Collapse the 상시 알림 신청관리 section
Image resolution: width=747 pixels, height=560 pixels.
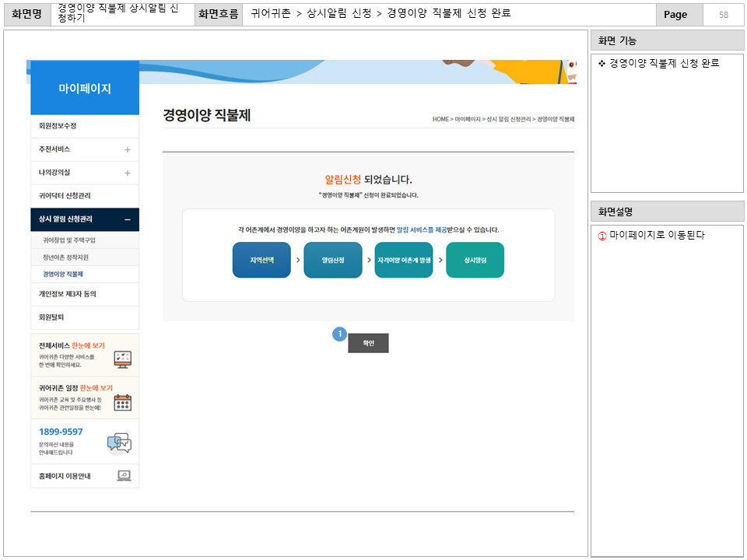tap(84, 219)
